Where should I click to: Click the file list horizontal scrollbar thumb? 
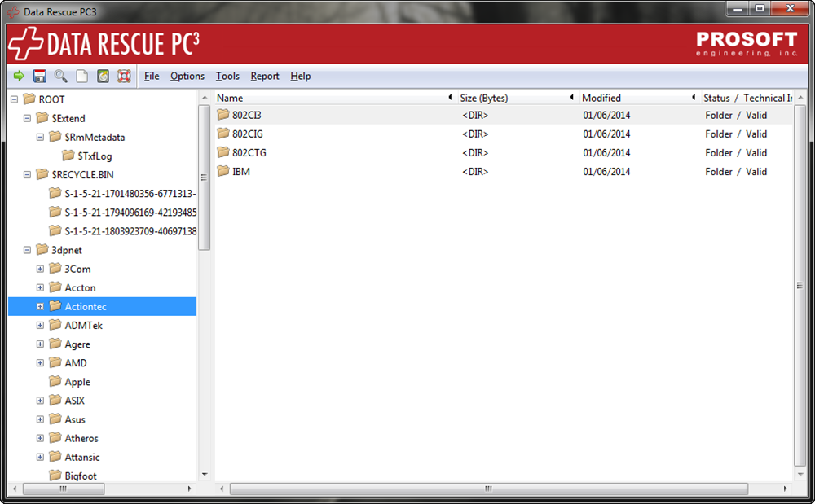(x=488, y=489)
